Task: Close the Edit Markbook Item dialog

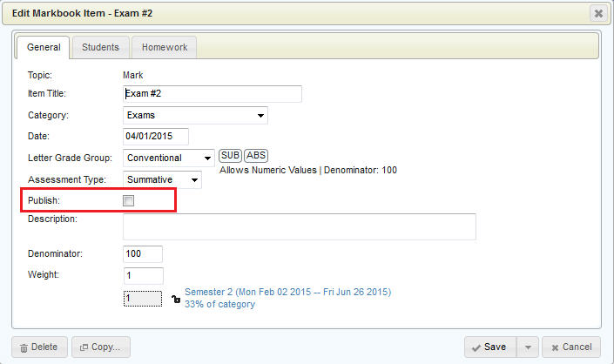Action: (x=597, y=13)
